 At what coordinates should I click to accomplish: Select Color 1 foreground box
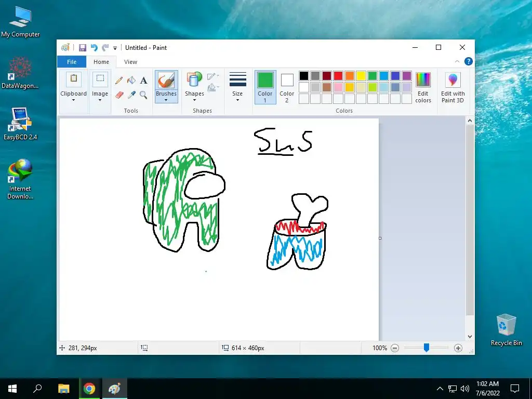265,87
